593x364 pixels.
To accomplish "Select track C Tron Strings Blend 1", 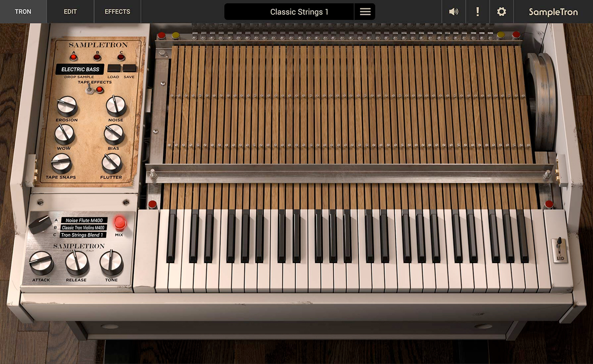I will (84, 235).
